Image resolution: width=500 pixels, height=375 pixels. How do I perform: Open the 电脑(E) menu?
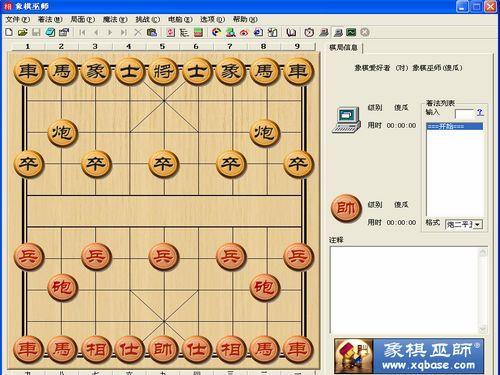(180, 19)
